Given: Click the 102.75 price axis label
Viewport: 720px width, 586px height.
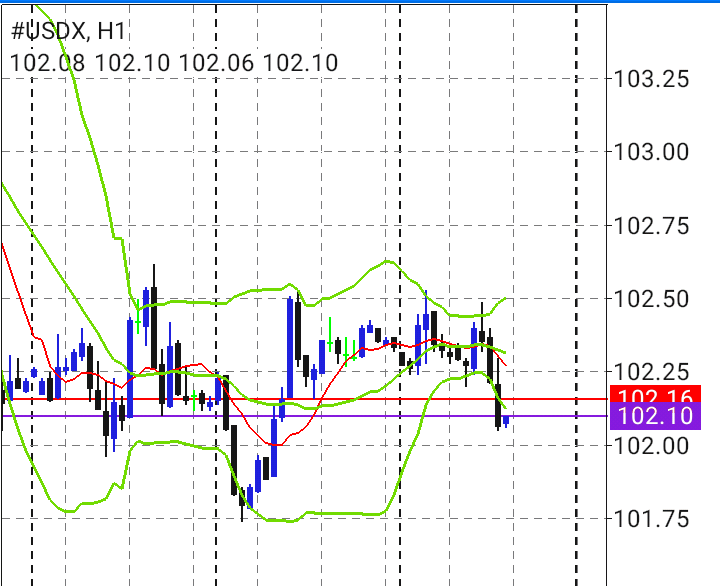Looking at the screenshot, I should tap(651, 226).
